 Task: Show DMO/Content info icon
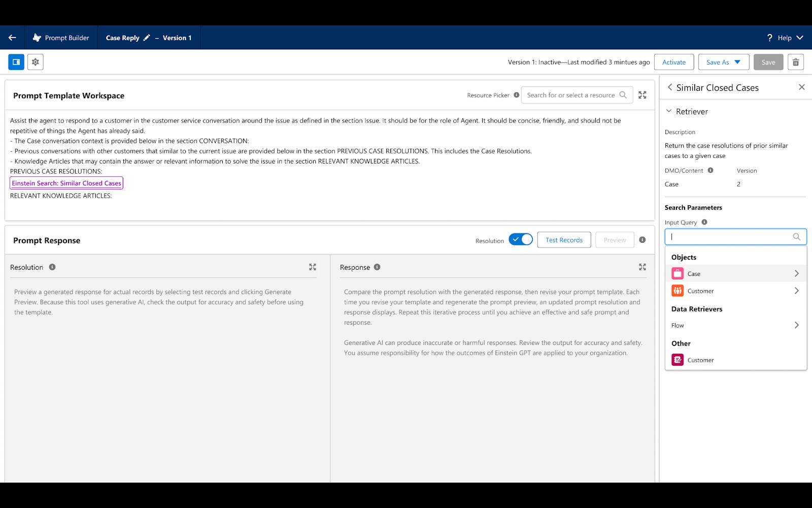[710, 171]
